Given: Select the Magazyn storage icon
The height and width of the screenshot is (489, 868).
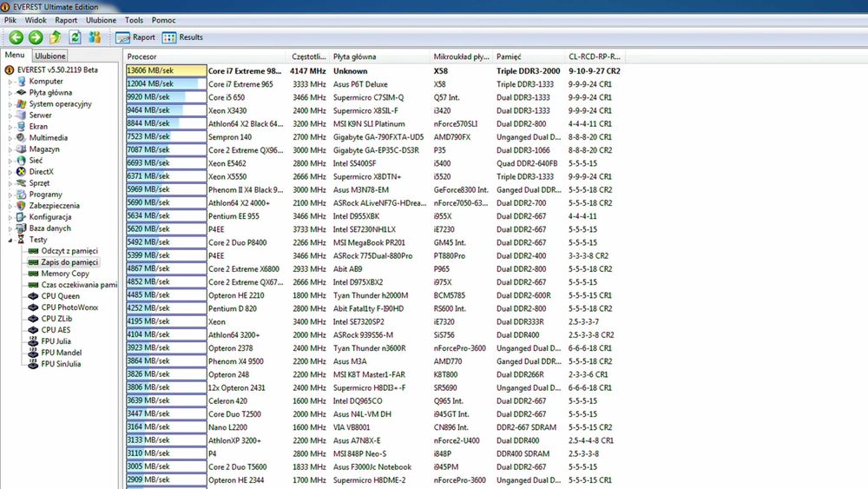Looking at the screenshot, I should 21,149.
